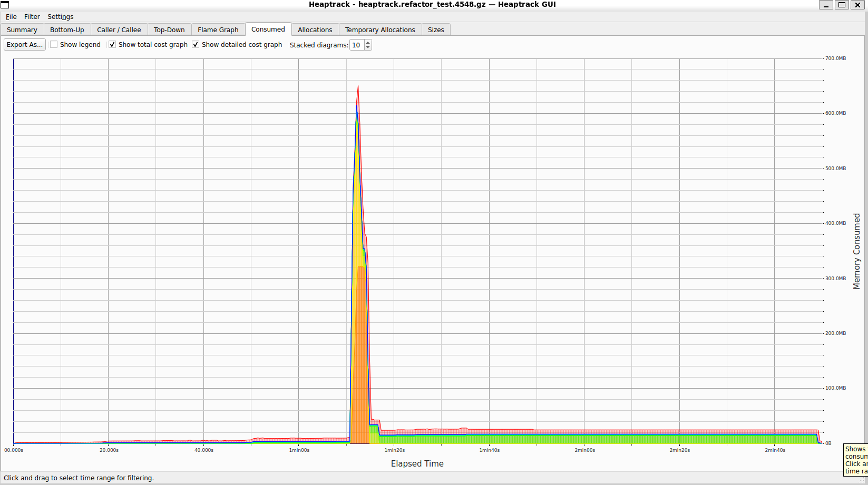Switch to the Flame Graph tab
The height and width of the screenshot is (485, 868).
[x=218, y=30]
